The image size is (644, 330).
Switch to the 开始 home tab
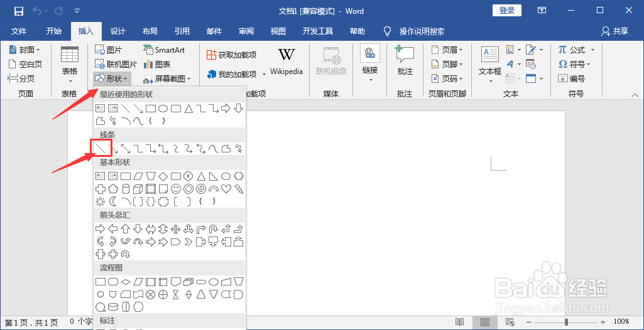tap(54, 31)
